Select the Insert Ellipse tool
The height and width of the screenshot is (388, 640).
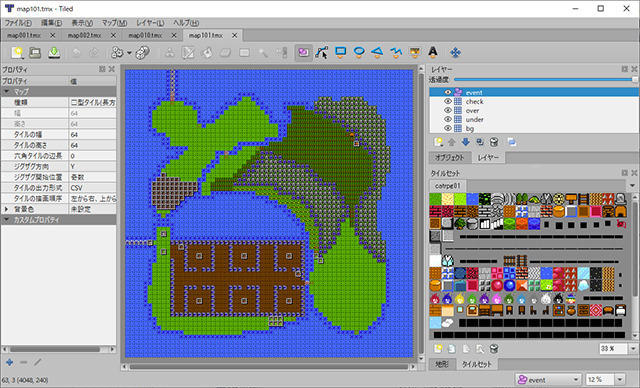pos(359,52)
